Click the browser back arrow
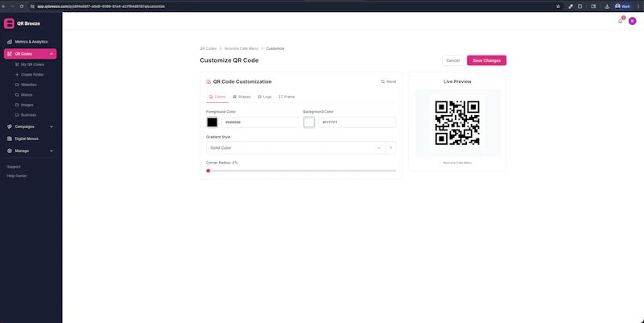This screenshot has height=323, width=644. click(3, 6)
